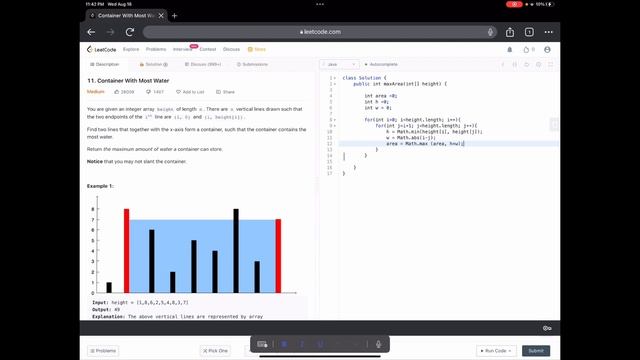Switch to the Discuss (999+) tab
640x360 pixels.
(203, 64)
